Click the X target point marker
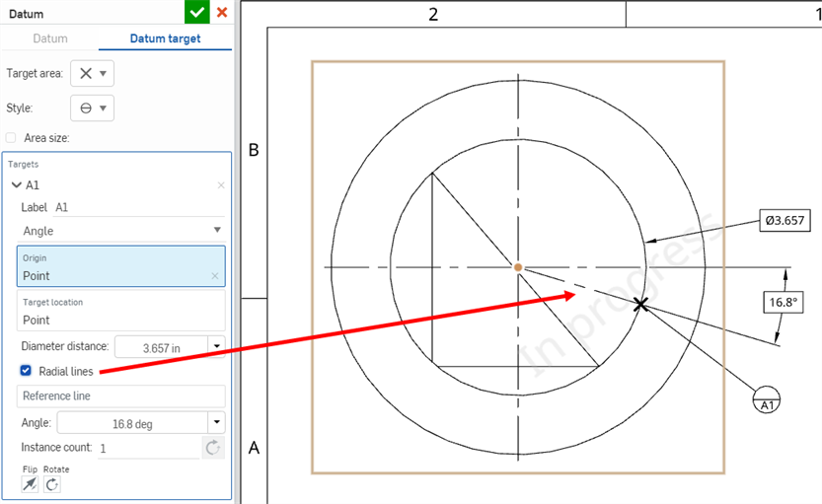 pyautogui.click(x=640, y=305)
